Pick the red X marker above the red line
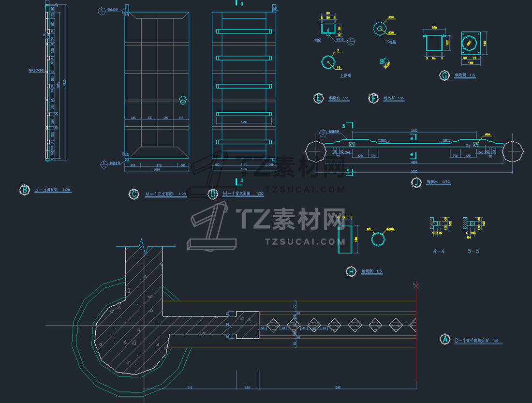532x403 pixels. point(416,285)
